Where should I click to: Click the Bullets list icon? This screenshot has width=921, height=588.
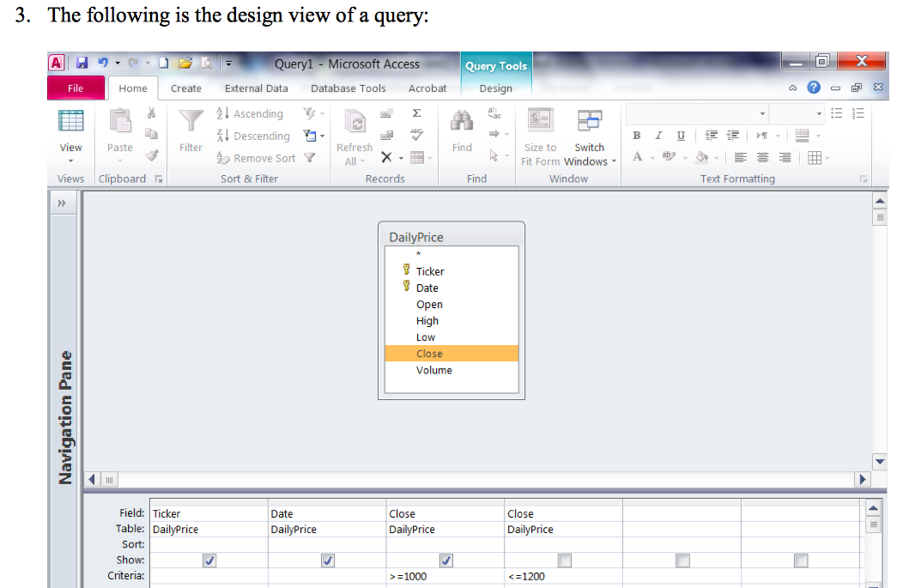[x=836, y=113]
